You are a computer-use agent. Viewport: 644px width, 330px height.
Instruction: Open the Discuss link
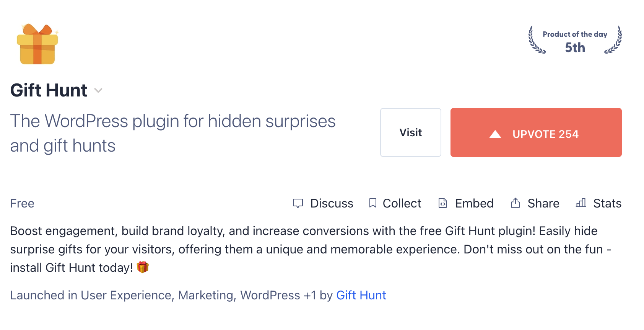[332, 203]
